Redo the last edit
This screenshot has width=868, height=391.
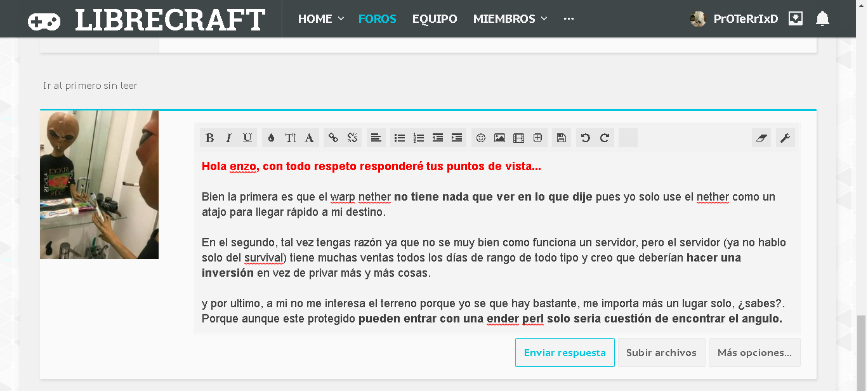(604, 138)
